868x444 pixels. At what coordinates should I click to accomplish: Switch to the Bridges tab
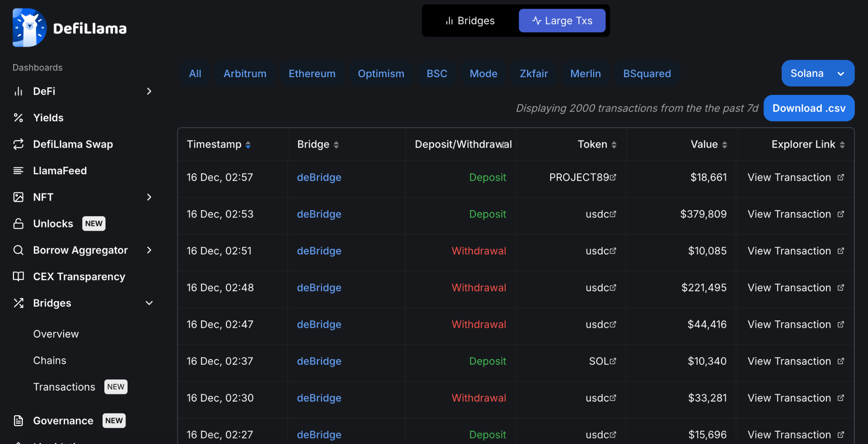pyautogui.click(x=470, y=21)
